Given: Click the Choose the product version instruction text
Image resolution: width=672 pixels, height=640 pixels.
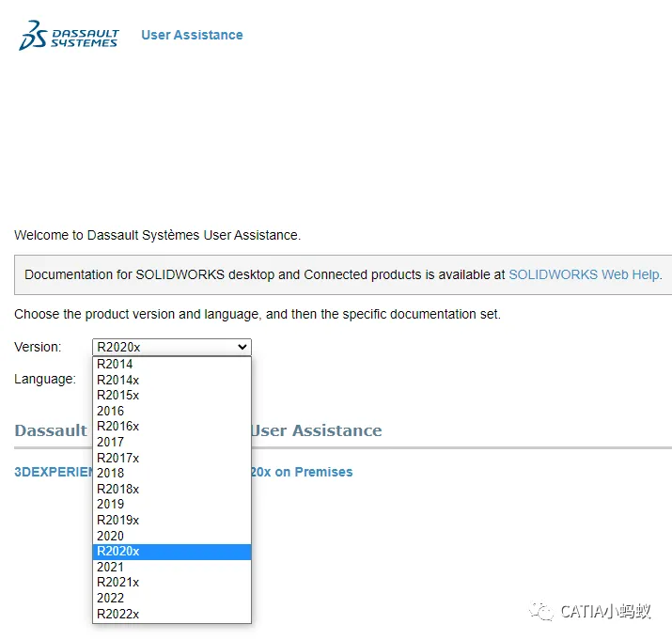Looking at the screenshot, I should coord(258,314).
